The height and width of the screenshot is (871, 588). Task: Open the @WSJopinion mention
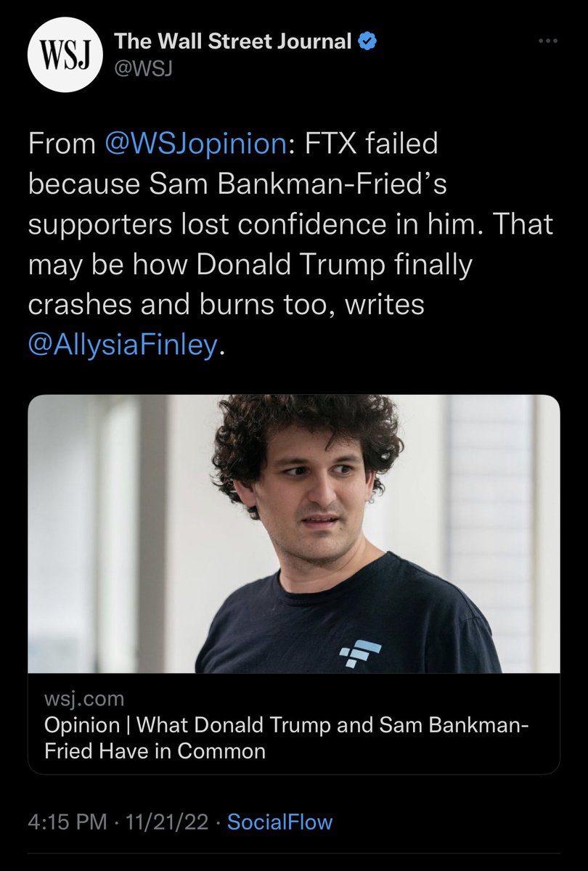click(x=195, y=144)
